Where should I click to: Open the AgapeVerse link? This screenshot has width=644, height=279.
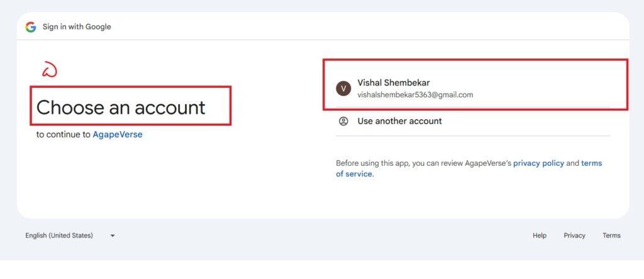[x=118, y=134]
